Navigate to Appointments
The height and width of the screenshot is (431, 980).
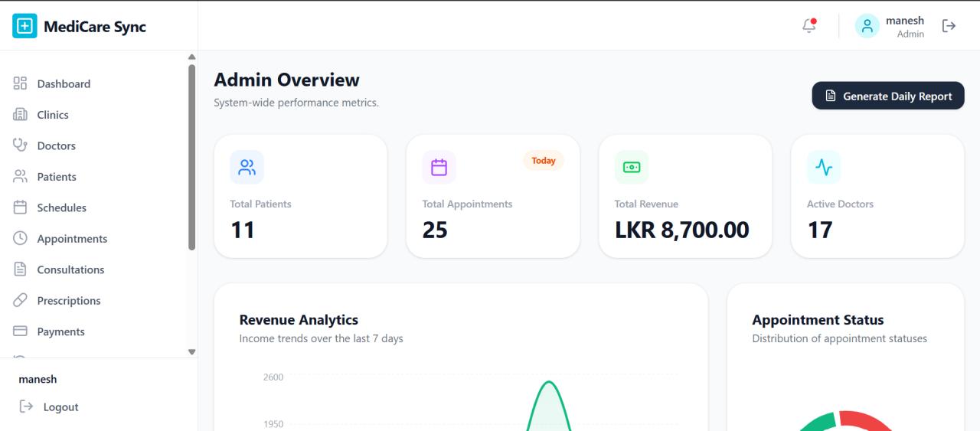pos(72,239)
